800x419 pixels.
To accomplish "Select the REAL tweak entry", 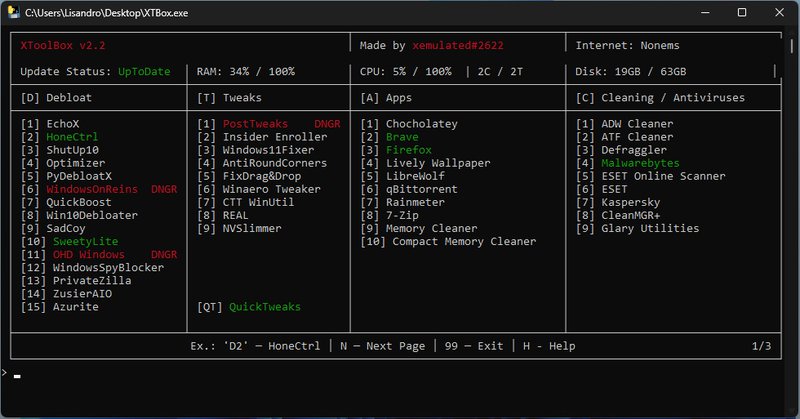I will (x=222, y=215).
